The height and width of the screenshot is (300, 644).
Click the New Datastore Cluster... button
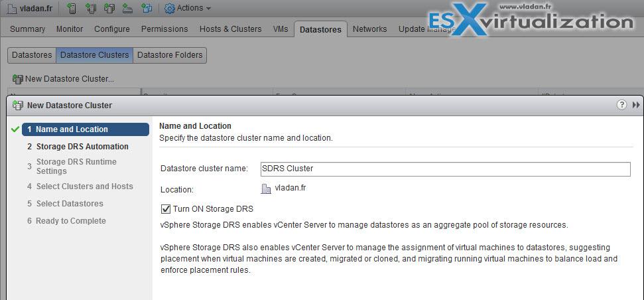[x=63, y=79]
